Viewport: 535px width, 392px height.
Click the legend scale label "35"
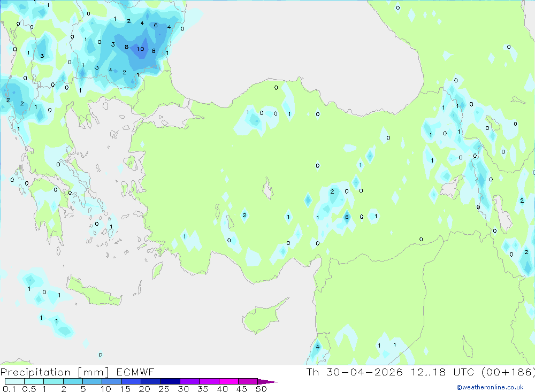click(203, 389)
